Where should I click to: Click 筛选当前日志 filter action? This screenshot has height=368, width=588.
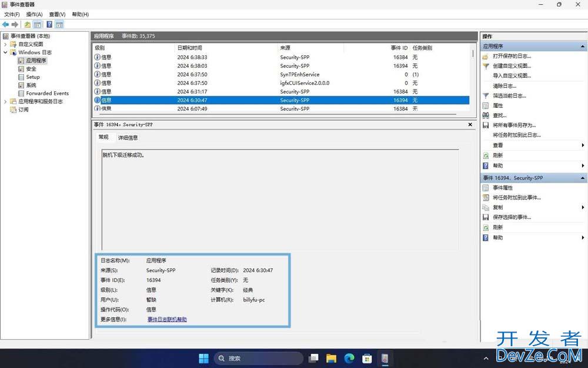(509, 96)
